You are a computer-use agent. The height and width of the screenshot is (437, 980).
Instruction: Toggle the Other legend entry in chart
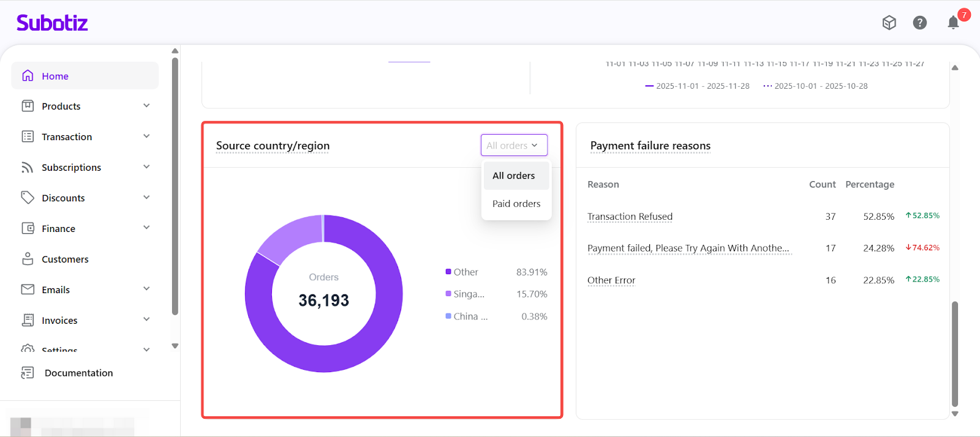pyautogui.click(x=465, y=272)
